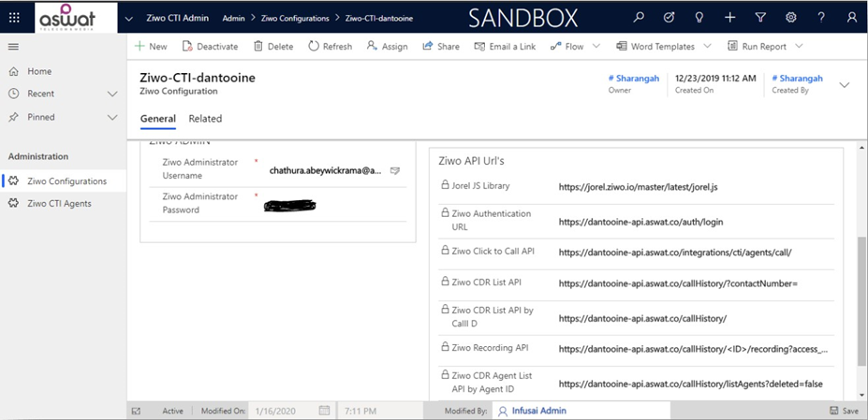Save the record
The height and width of the screenshot is (420, 868).
click(x=845, y=412)
